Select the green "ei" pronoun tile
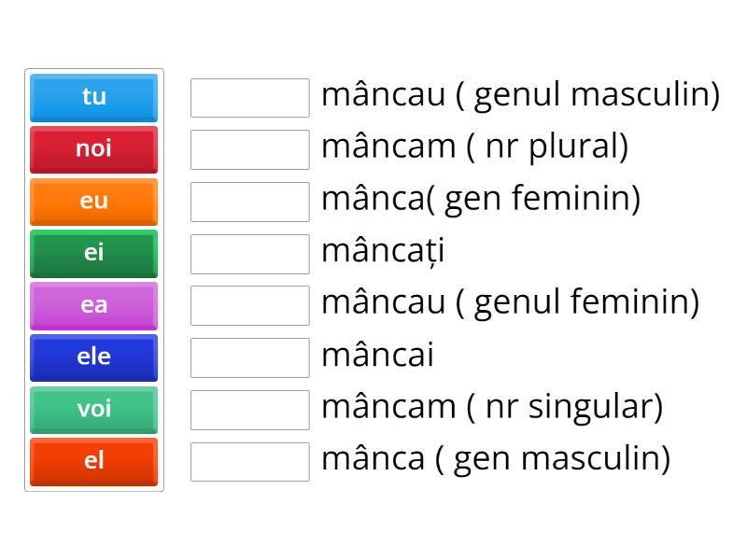This screenshot has width=747, height=560. click(x=93, y=253)
